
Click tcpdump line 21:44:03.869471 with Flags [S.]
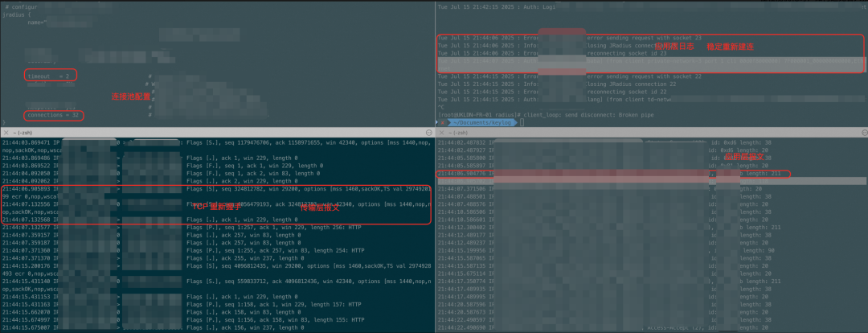point(216,142)
